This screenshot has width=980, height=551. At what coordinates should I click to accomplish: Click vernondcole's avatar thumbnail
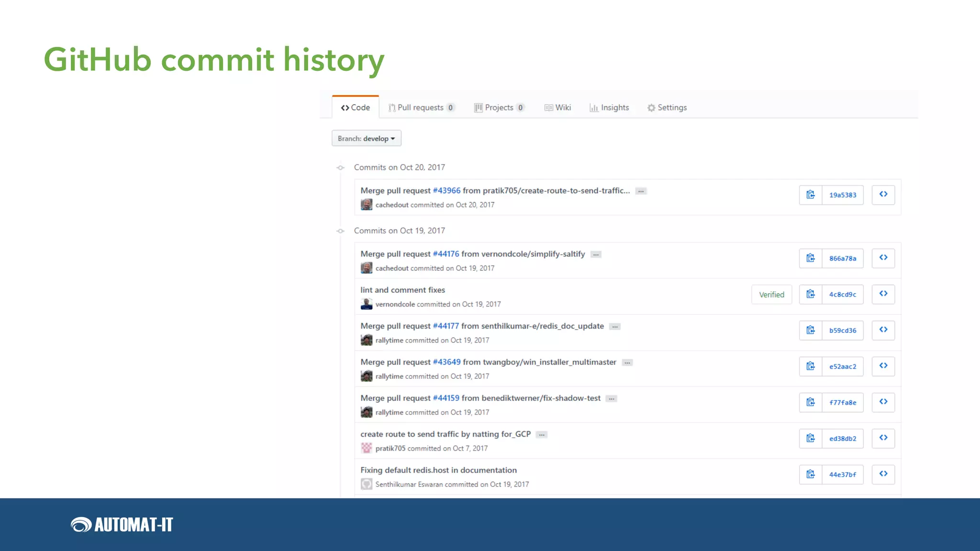coord(367,304)
